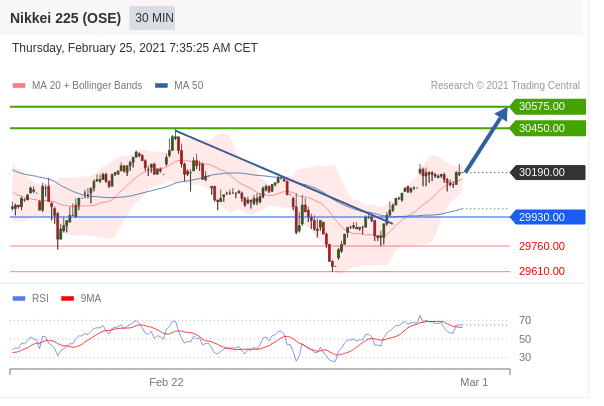Click the RSI legend label
Image resolution: width=604 pixels, height=406 pixels.
pyautogui.click(x=40, y=299)
